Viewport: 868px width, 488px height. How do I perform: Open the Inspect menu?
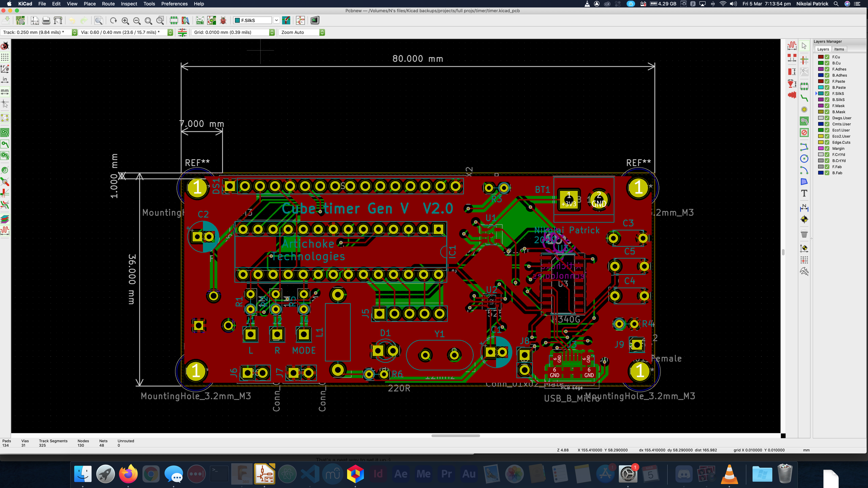tap(129, 4)
